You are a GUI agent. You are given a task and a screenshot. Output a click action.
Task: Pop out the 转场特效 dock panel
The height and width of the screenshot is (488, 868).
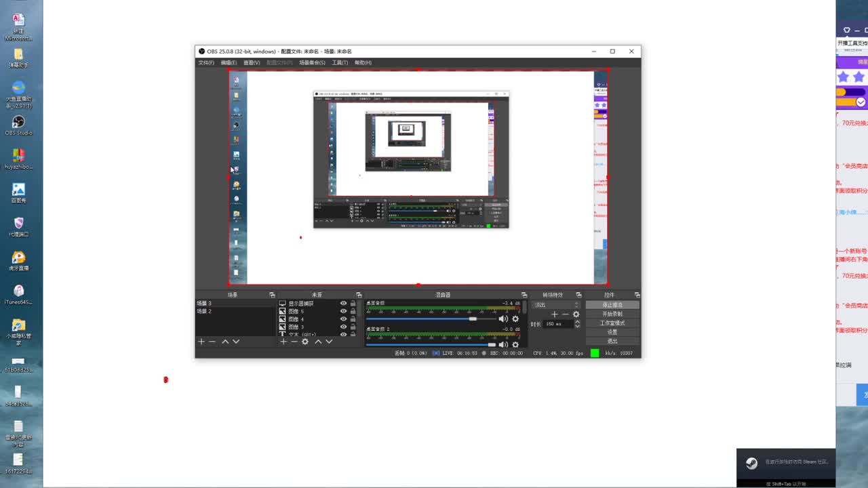coord(578,295)
